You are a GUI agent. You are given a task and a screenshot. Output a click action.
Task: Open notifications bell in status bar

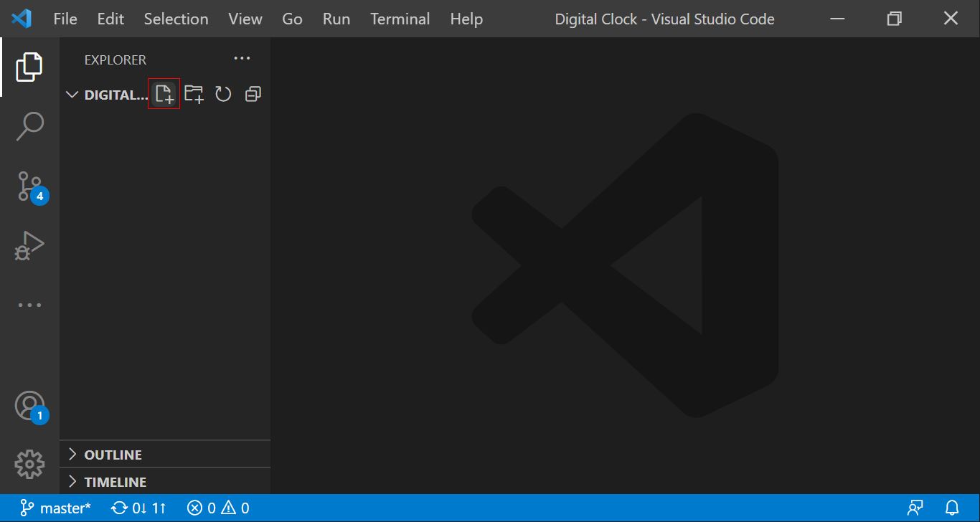(952, 508)
